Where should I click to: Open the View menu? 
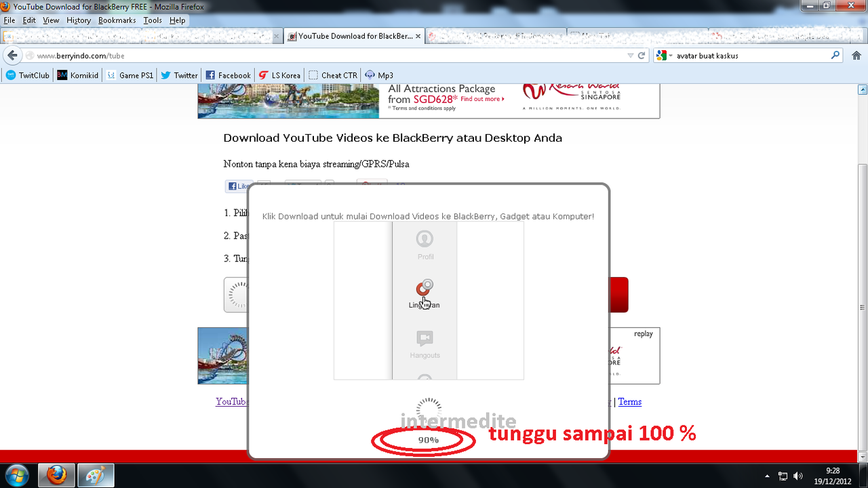tap(51, 20)
